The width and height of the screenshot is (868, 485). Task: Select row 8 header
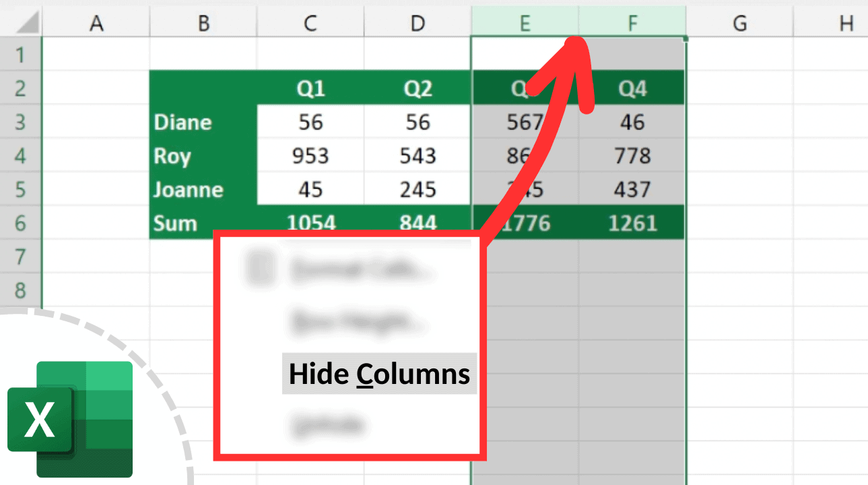tap(20, 290)
